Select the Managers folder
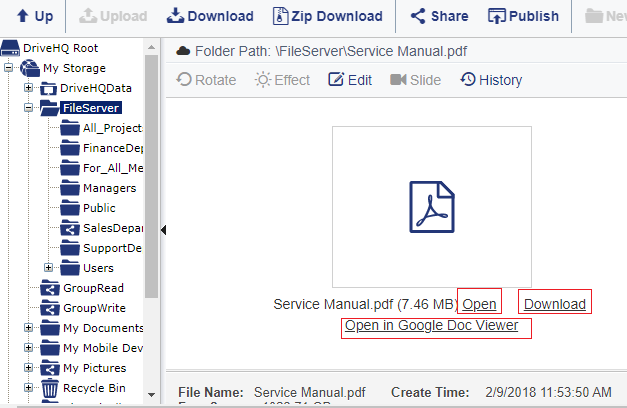 pos(108,188)
